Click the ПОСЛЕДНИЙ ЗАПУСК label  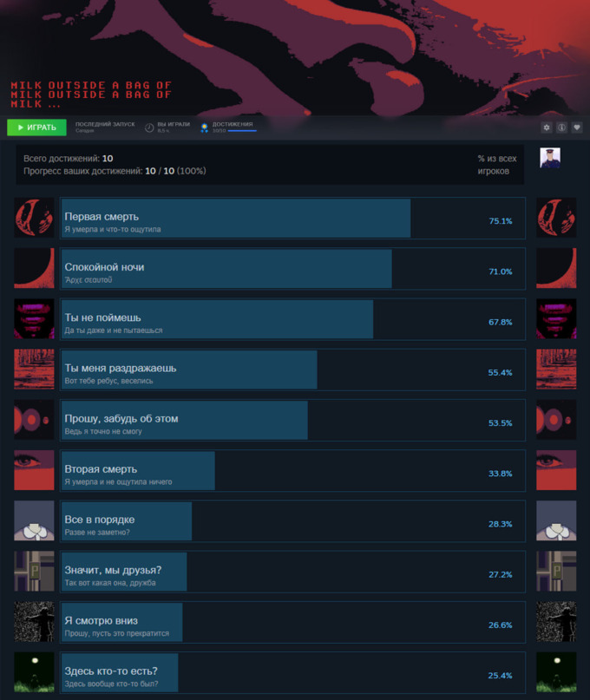105,124
